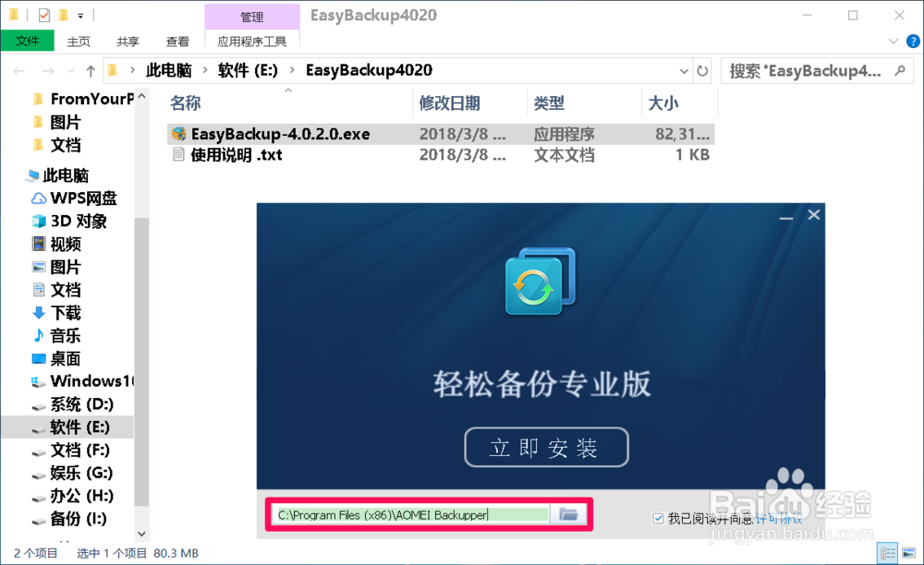924x565 pixels.
Task: Go up one folder level
Action: pos(91,71)
